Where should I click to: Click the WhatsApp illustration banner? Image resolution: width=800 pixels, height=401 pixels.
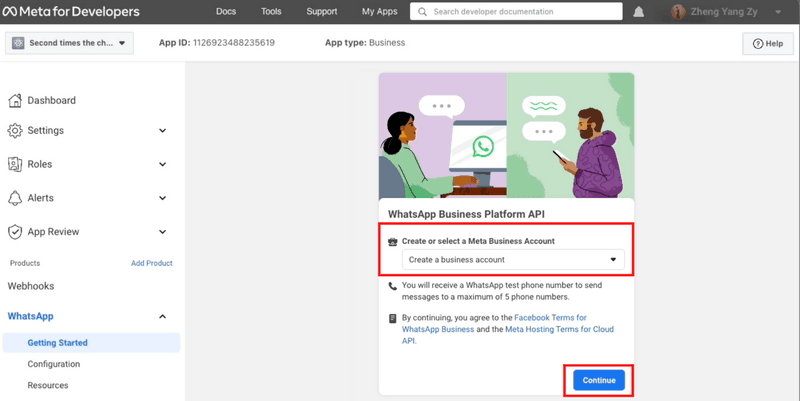pos(507,135)
